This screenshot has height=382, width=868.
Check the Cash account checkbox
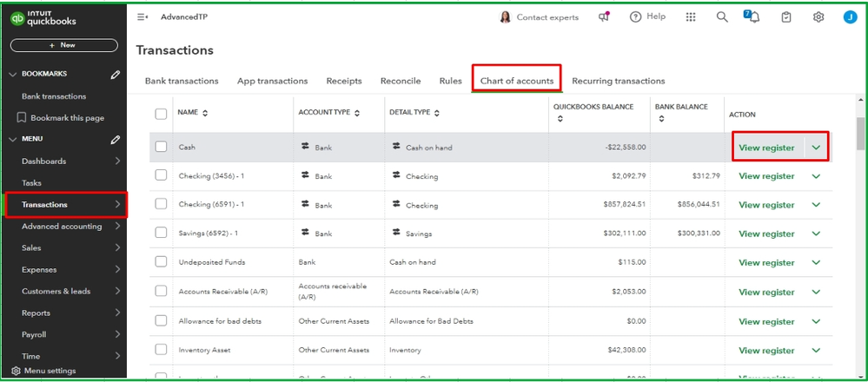click(x=161, y=147)
